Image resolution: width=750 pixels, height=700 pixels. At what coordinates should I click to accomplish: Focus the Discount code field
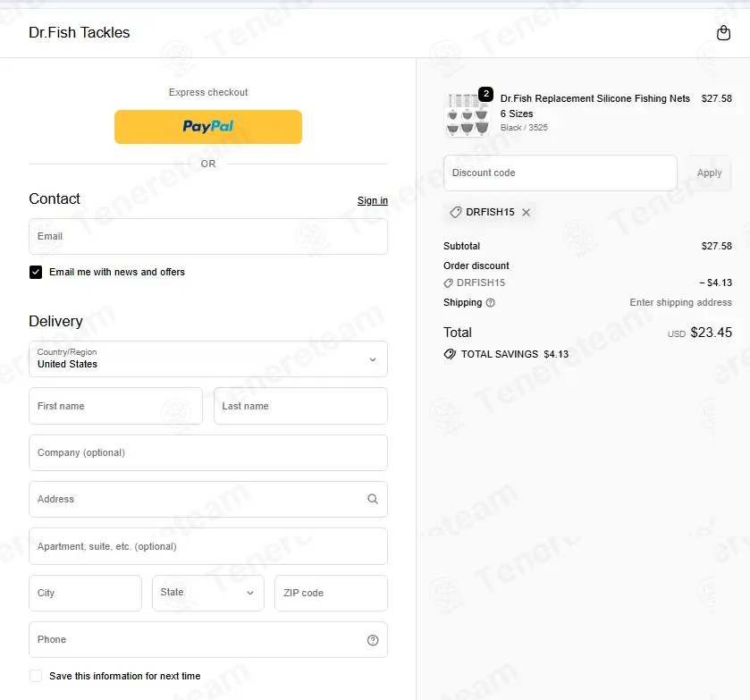click(560, 173)
